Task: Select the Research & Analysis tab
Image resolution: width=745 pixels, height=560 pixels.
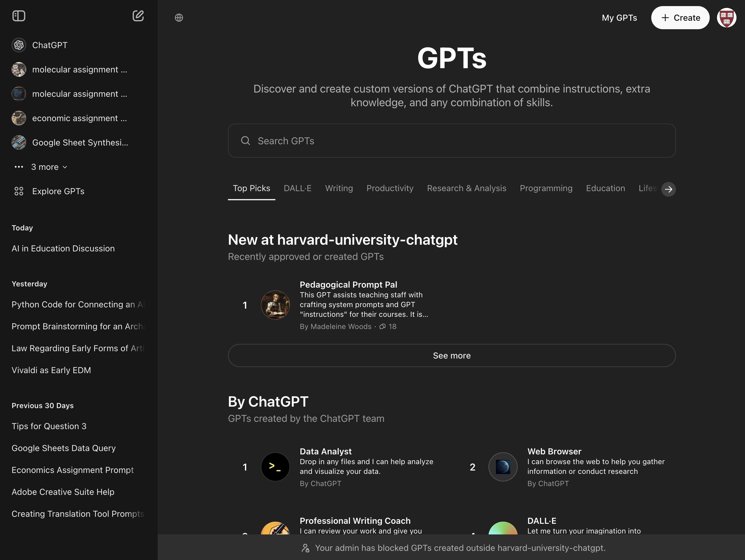Action: [x=467, y=188]
